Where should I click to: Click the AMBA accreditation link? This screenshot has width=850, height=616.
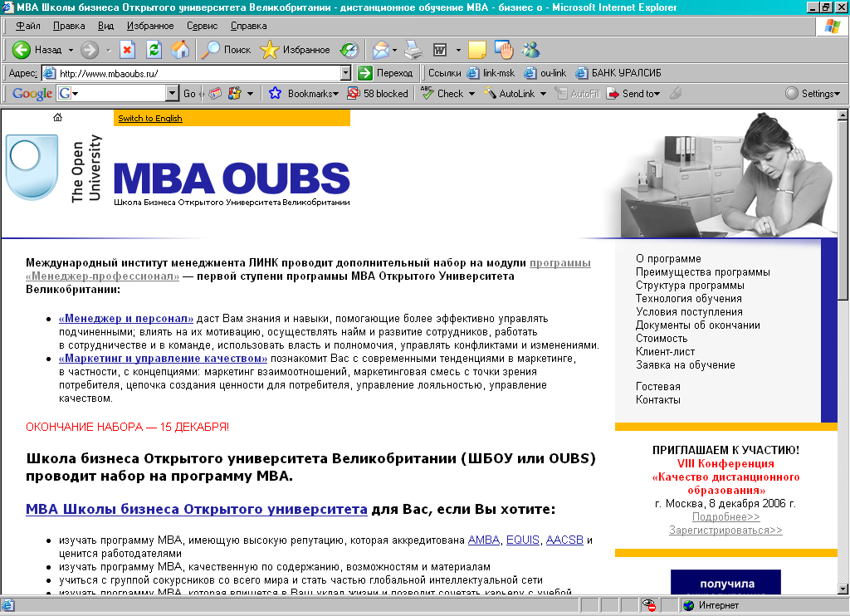(x=484, y=540)
